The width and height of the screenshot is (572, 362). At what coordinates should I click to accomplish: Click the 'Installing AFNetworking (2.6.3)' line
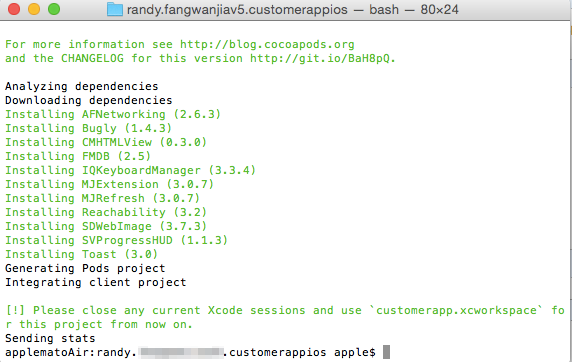click(113, 114)
